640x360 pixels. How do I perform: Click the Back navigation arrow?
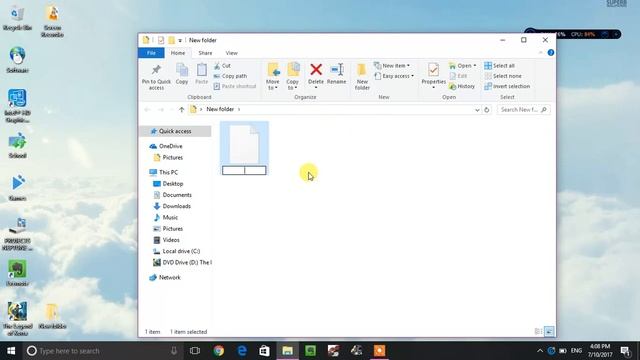coord(148,109)
